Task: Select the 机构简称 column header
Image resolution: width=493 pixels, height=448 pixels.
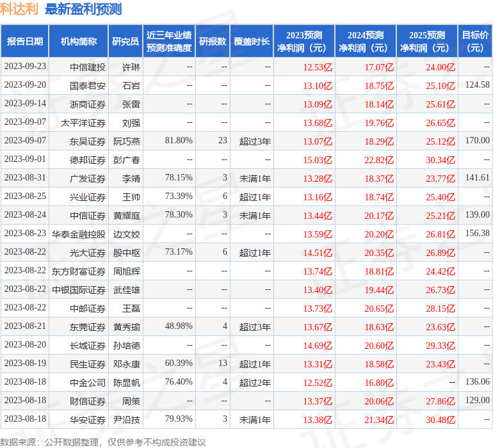Action: click(79, 41)
